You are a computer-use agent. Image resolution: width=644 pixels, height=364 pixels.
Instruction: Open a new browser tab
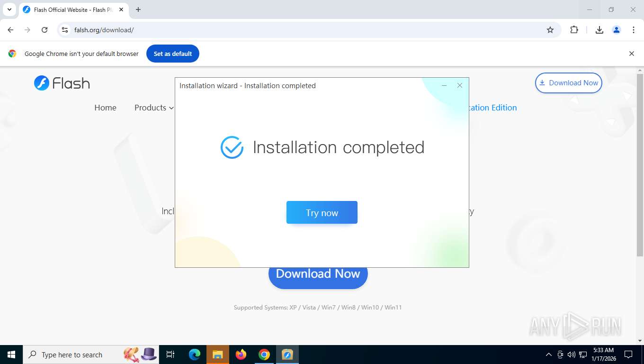click(x=138, y=9)
